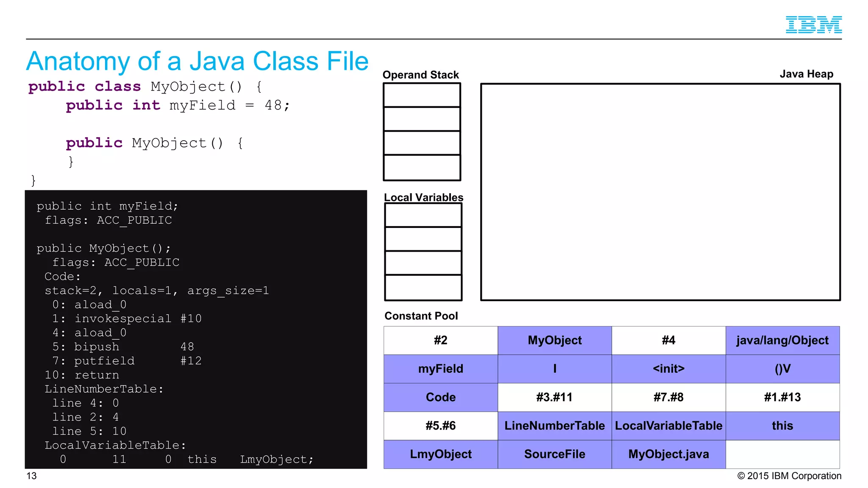Click the '#2' constant pool cell
868x488 pixels.
(441, 341)
